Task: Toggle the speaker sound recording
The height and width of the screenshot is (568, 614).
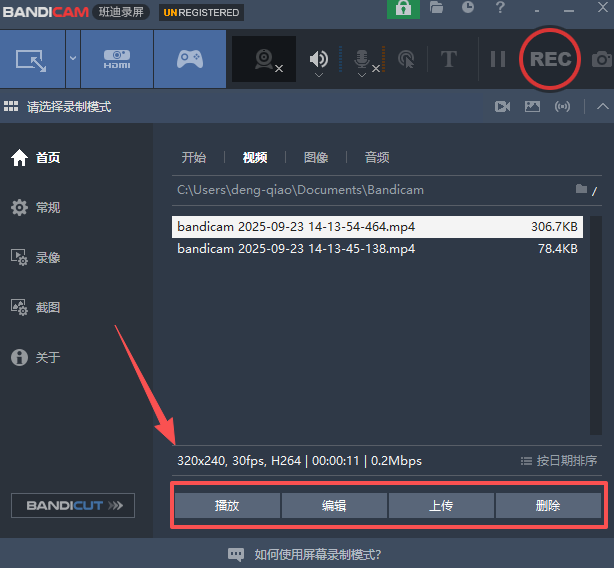Action: (318, 60)
